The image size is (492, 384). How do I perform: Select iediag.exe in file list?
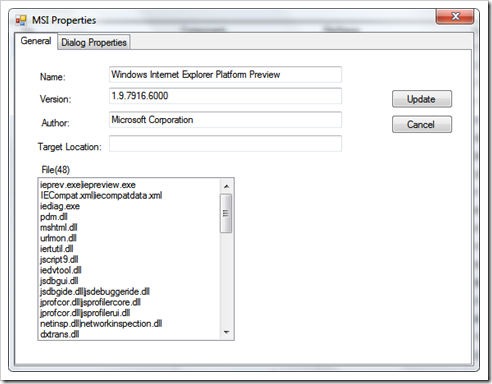point(129,206)
